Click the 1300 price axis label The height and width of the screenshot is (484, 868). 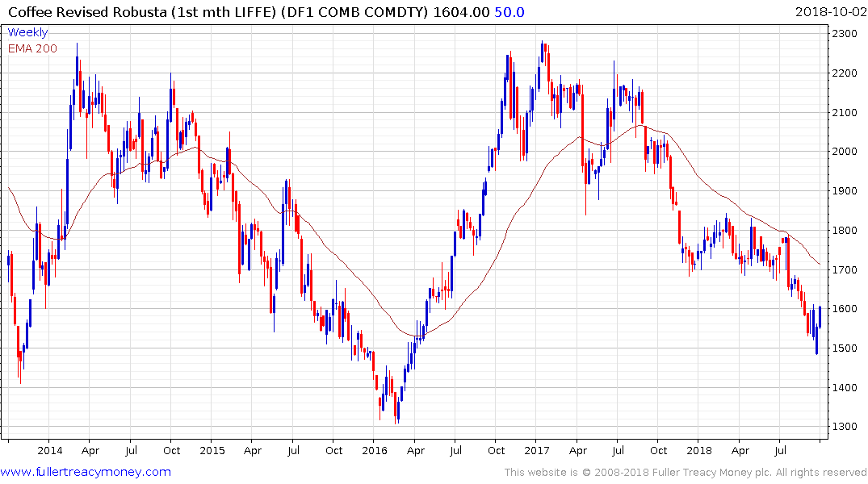tap(845, 427)
